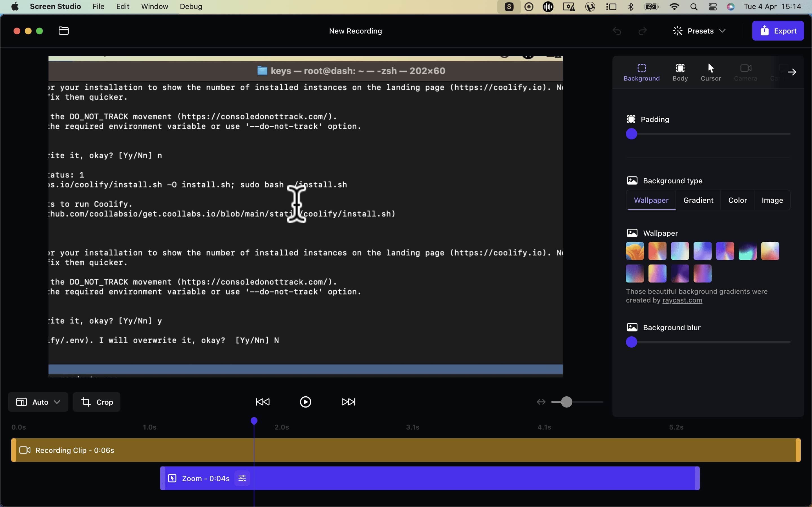Redo the last edit

[642, 31]
